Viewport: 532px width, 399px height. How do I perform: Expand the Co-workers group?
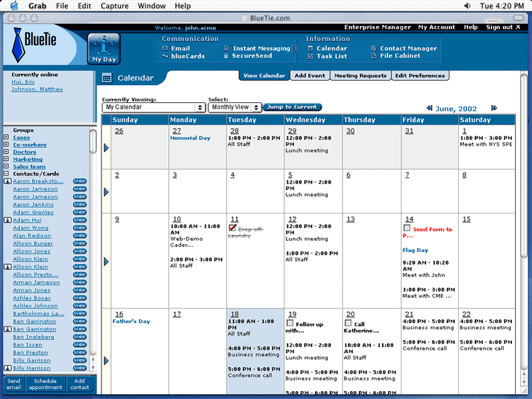click(6, 144)
